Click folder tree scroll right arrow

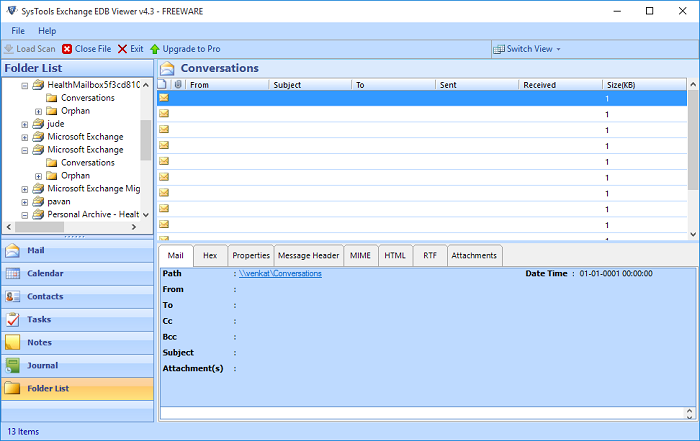pos(133,227)
